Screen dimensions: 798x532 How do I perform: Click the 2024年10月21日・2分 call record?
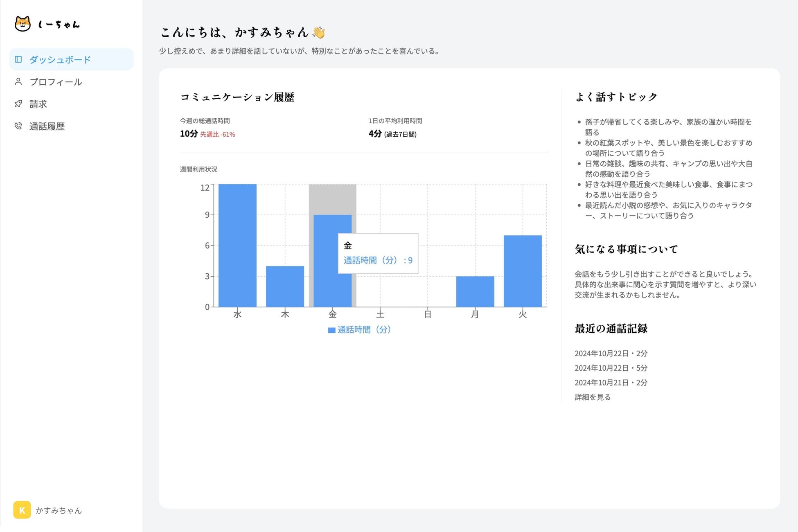[x=611, y=383]
